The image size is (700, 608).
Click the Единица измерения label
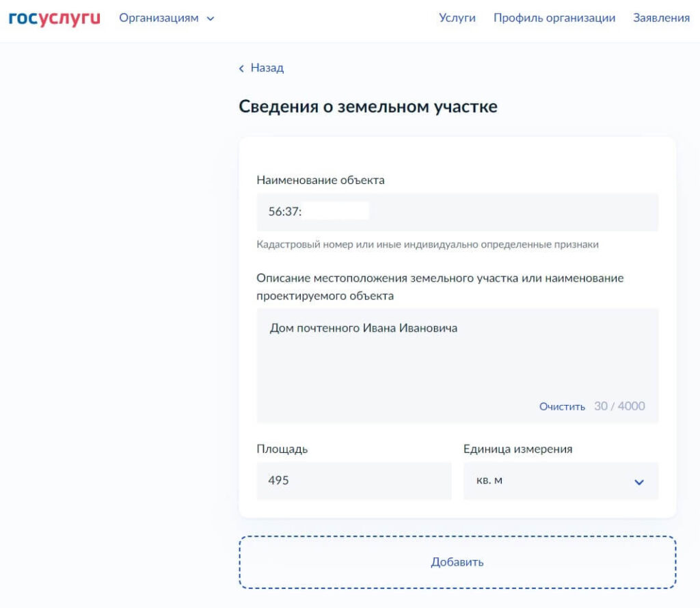(518, 449)
